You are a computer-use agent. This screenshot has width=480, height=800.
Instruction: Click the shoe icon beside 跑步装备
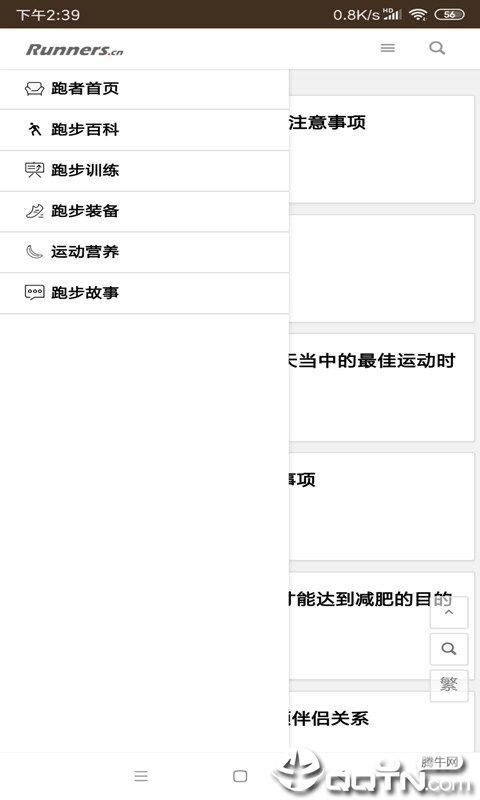[34, 211]
